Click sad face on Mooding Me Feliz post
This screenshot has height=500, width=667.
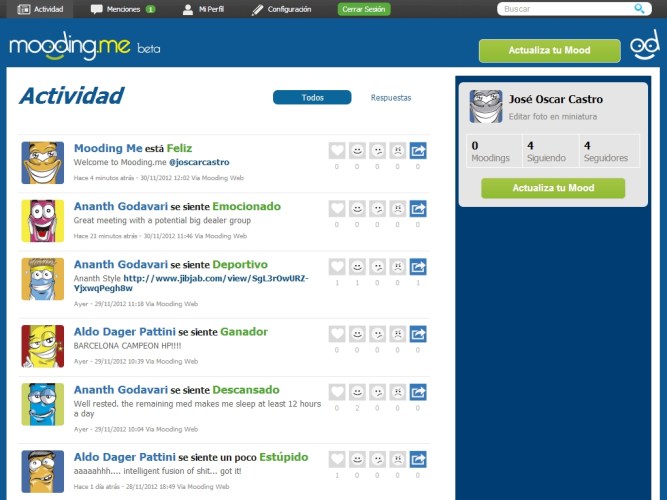pyautogui.click(x=398, y=151)
